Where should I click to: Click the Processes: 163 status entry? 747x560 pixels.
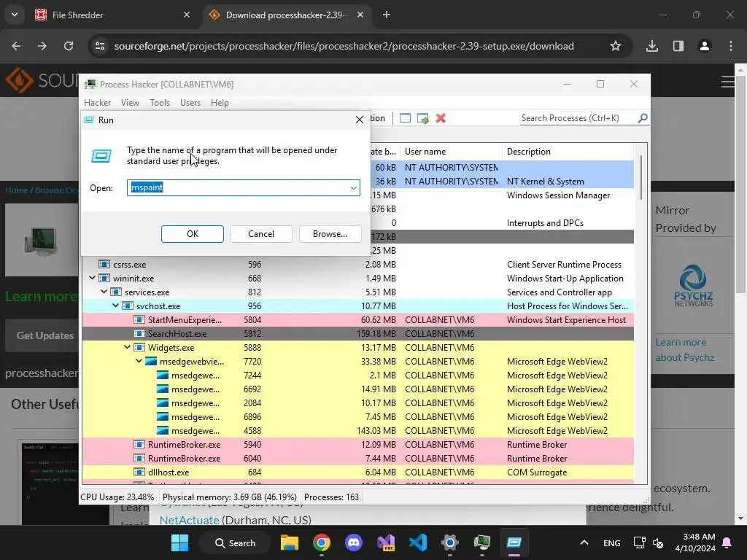pos(332,497)
